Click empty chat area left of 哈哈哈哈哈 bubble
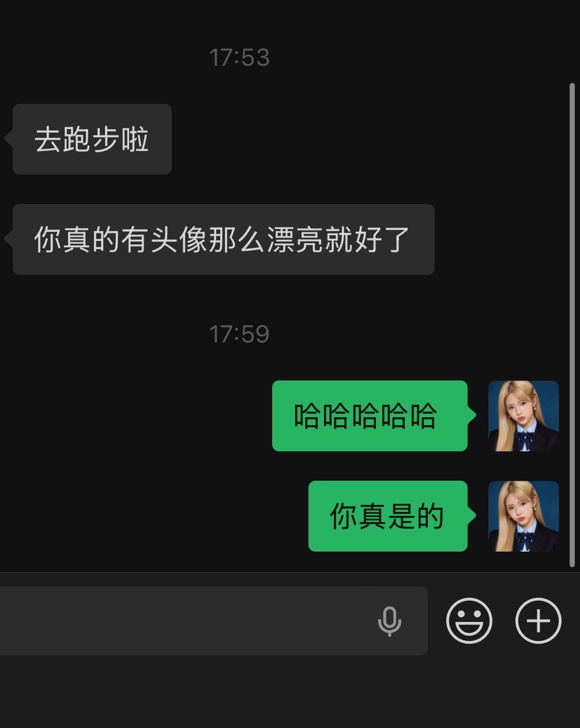 tap(135, 416)
